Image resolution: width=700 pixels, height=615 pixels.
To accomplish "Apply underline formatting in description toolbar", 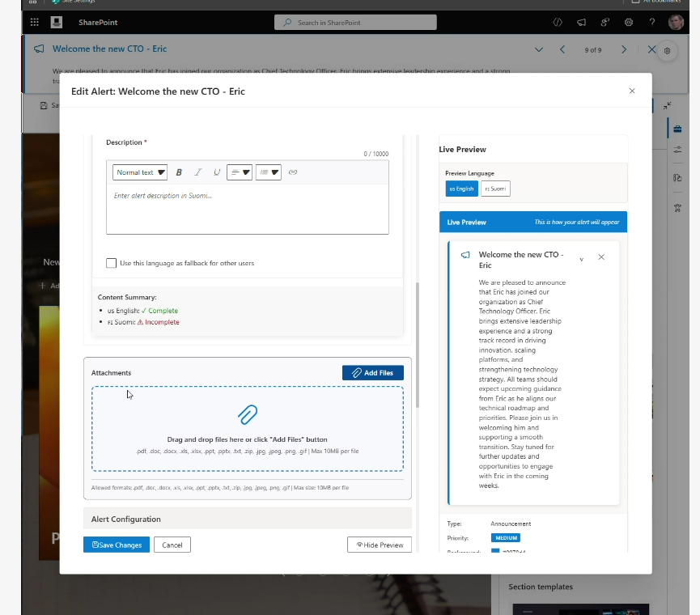I will point(216,172).
